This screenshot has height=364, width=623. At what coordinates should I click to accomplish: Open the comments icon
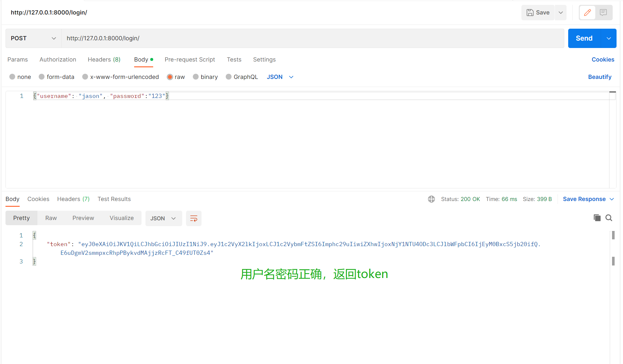pos(603,13)
